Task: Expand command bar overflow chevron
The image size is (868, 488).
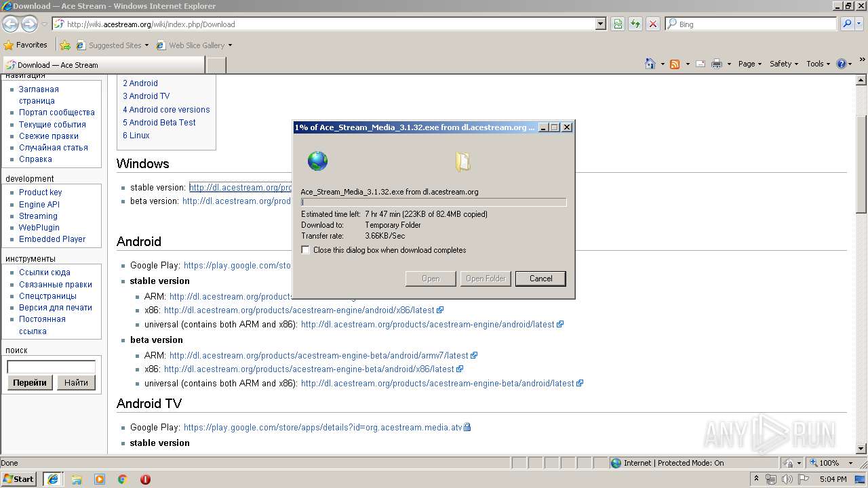Action: click(x=861, y=60)
